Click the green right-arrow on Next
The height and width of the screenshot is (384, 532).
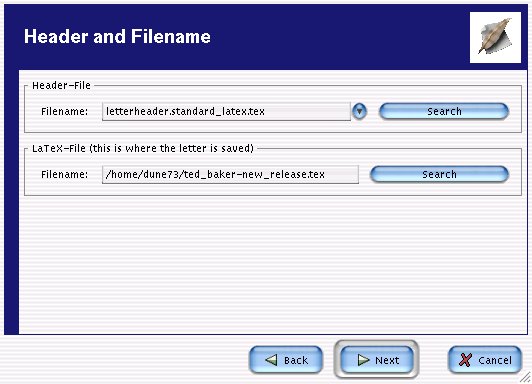(364, 360)
